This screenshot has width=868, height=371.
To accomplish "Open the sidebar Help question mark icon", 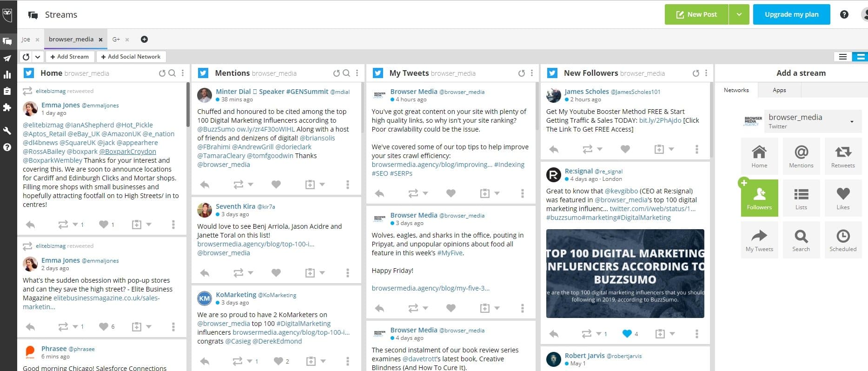I will [7, 147].
